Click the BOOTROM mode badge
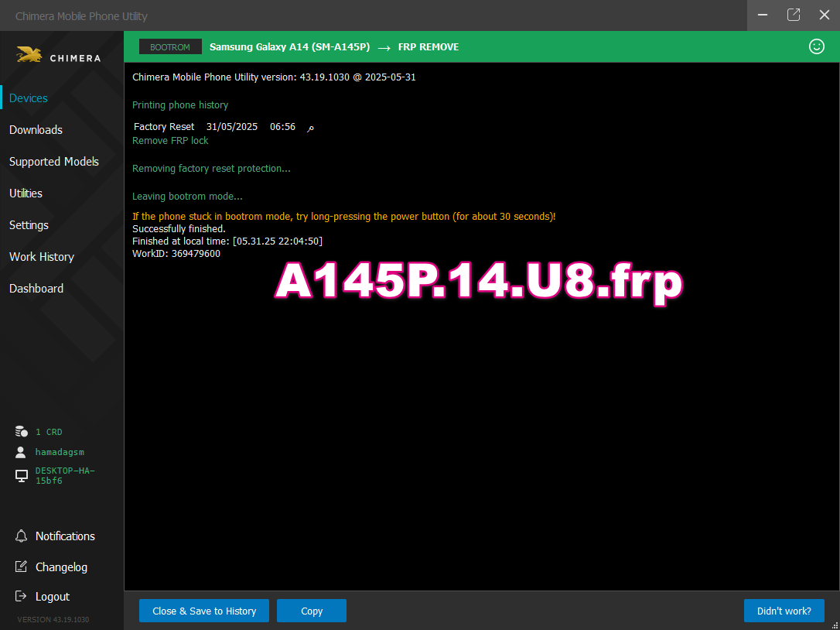840x630 pixels. [170, 46]
